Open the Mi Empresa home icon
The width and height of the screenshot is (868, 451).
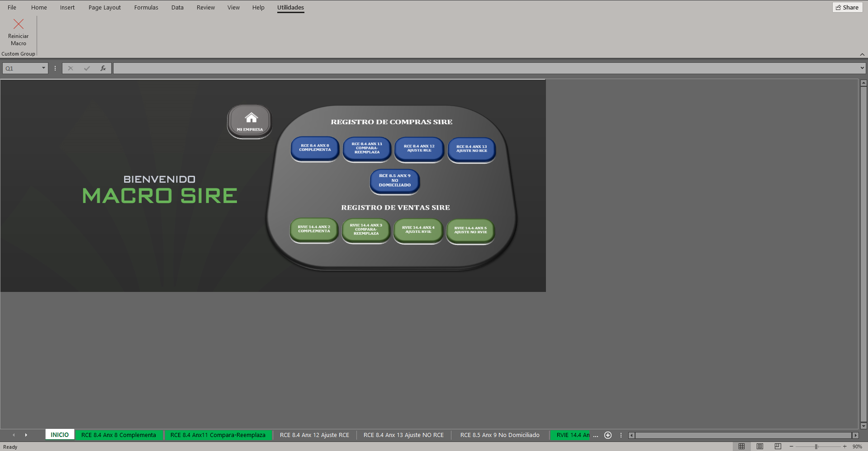click(x=250, y=121)
